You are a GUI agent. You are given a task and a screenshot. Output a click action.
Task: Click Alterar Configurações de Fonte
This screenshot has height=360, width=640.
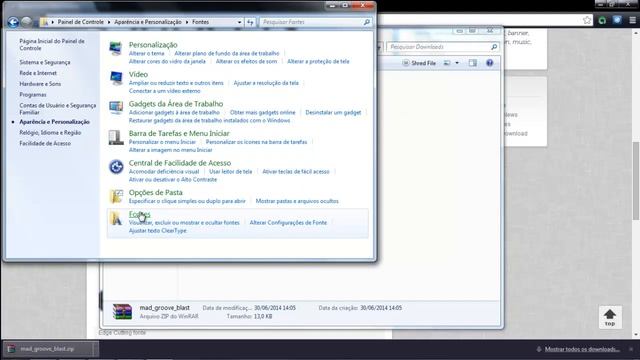[288, 222]
